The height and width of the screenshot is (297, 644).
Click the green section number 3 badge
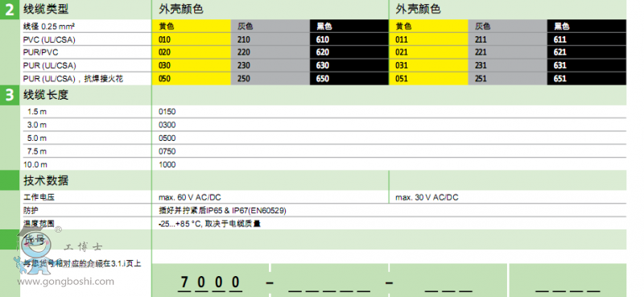click(x=10, y=95)
